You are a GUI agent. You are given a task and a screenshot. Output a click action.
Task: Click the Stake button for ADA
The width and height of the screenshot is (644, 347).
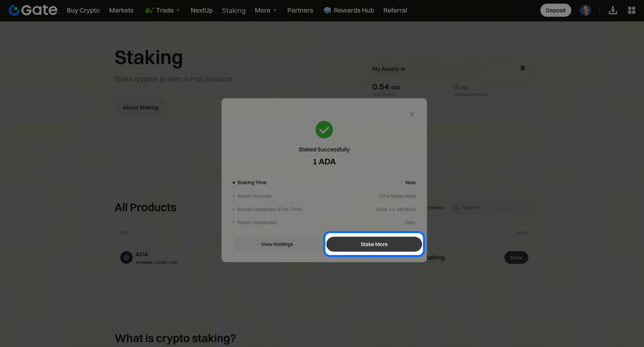[516, 258]
